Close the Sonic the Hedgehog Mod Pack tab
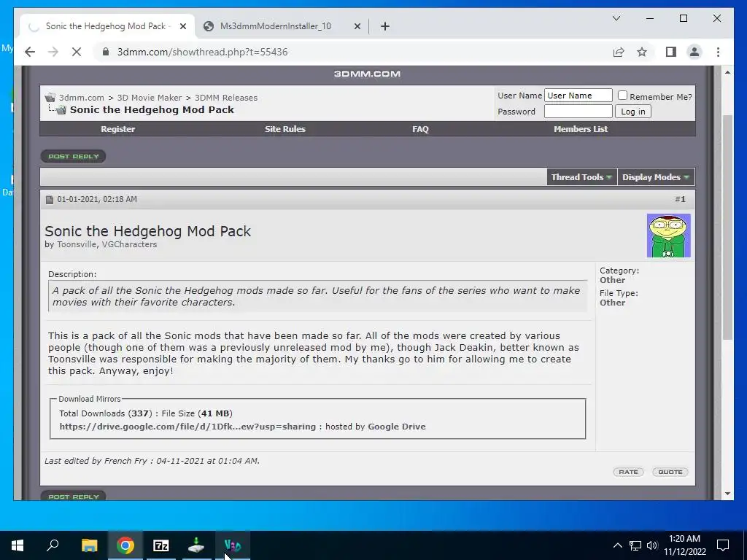Viewport: 747px width, 560px height. [x=183, y=26]
